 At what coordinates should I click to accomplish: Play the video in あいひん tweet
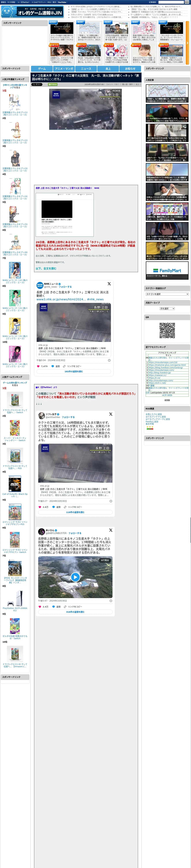point(75,577)
